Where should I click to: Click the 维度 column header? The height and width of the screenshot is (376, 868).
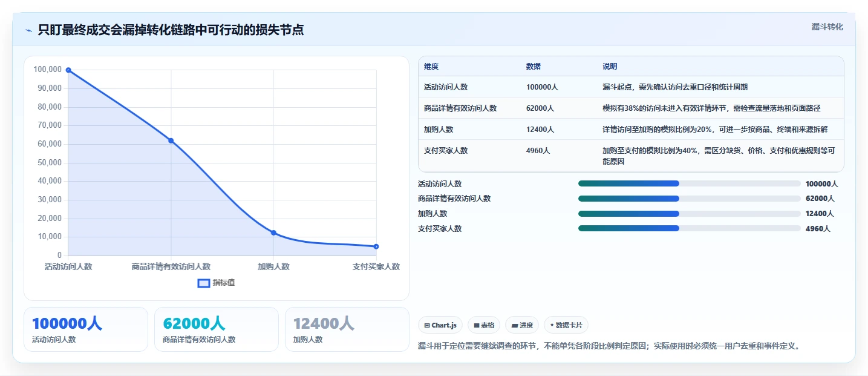[431, 67]
